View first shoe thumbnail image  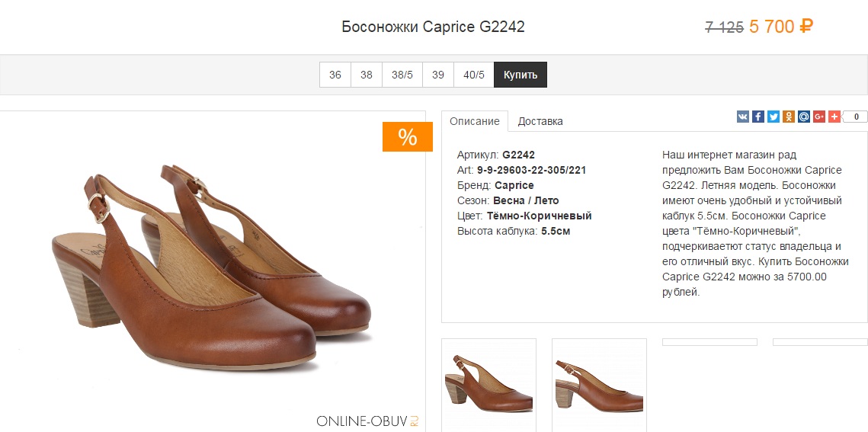pos(488,384)
